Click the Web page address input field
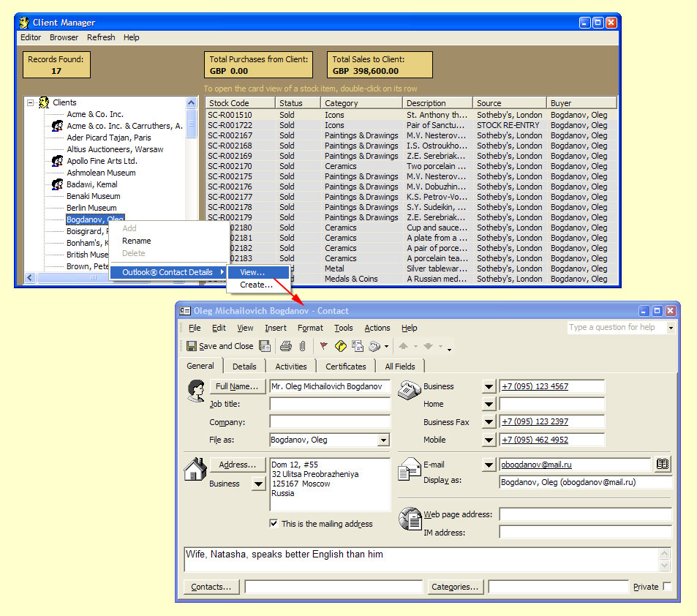Image resolution: width=697 pixels, height=616 pixels. pos(585,514)
